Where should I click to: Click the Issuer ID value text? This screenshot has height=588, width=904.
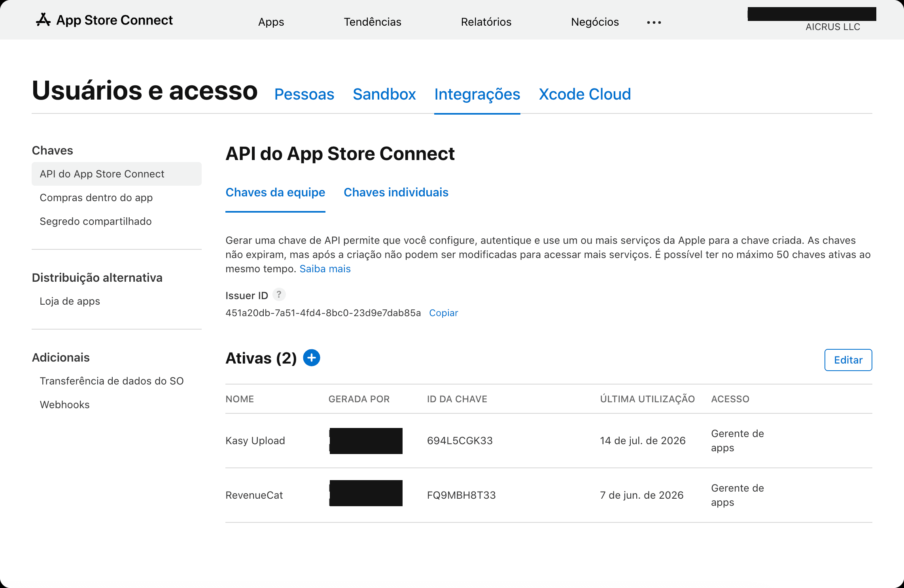(323, 313)
